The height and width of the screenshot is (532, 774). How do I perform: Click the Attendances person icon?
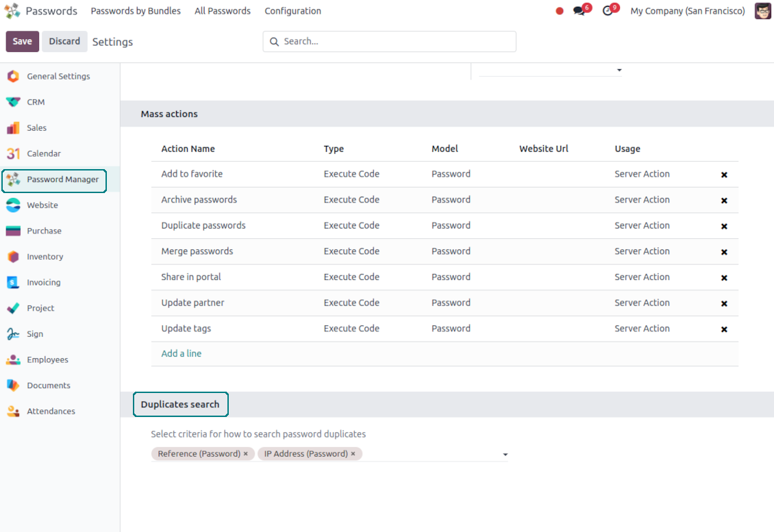pyautogui.click(x=13, y=411)
